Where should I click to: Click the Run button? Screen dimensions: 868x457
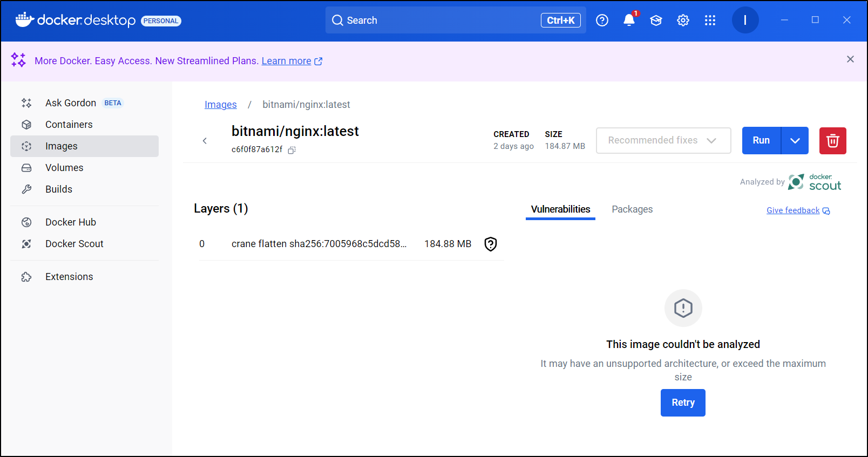(761, 141)
